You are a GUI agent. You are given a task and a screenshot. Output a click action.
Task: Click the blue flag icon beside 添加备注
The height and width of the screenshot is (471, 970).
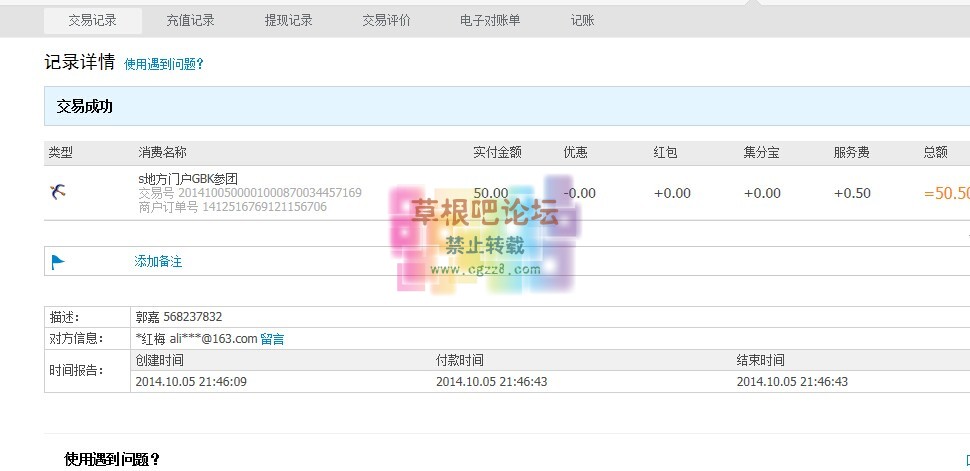coord(58,262)
